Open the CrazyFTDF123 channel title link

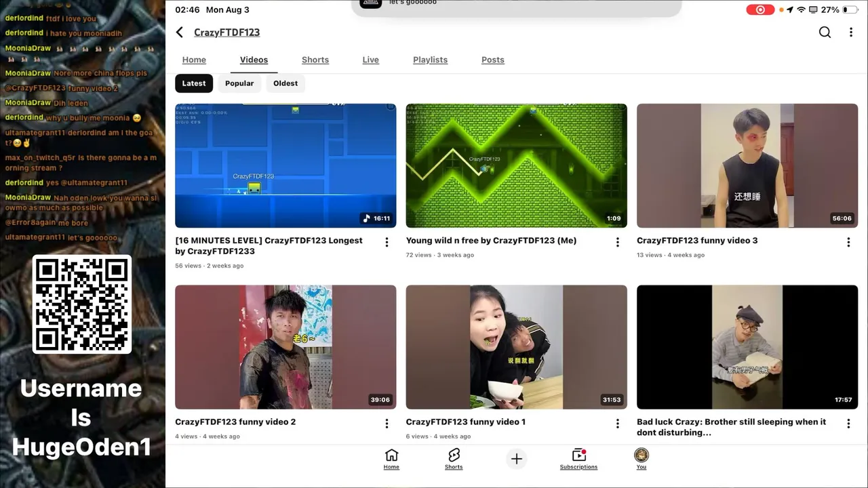pyautogui.click(x=226, y=33)
